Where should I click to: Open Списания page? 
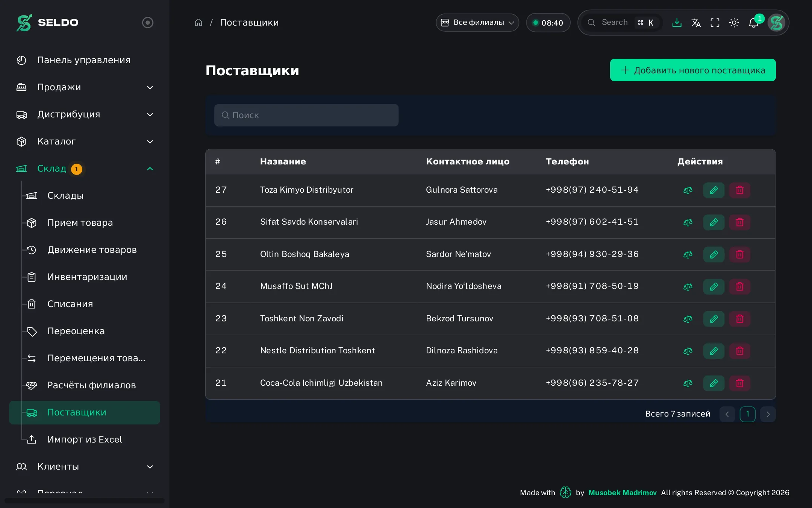85,304
